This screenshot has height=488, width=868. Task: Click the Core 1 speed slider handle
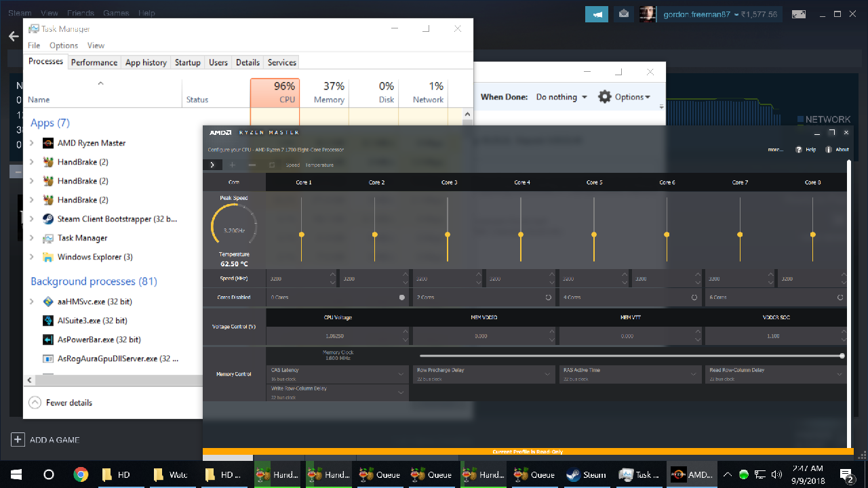pos(301,235)
